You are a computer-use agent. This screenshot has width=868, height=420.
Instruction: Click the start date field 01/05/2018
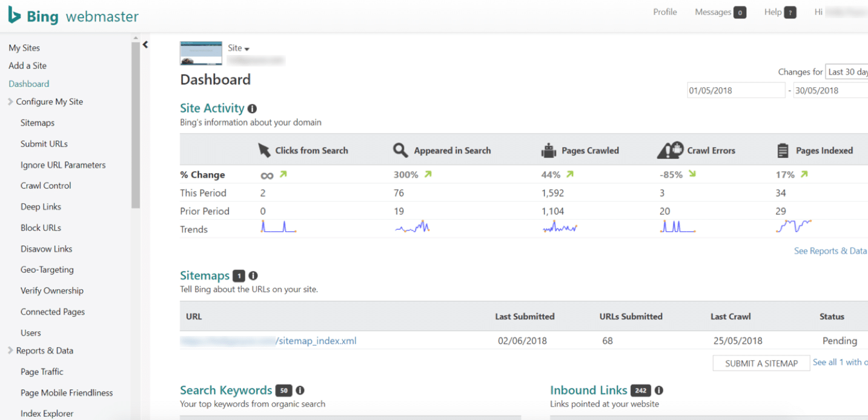coord(736,90)
